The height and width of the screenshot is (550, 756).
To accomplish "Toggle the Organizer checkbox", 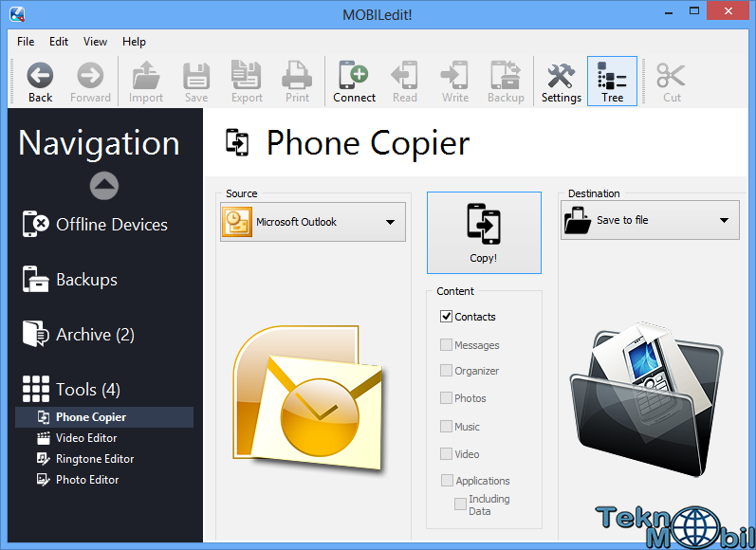I will (446, 370).
